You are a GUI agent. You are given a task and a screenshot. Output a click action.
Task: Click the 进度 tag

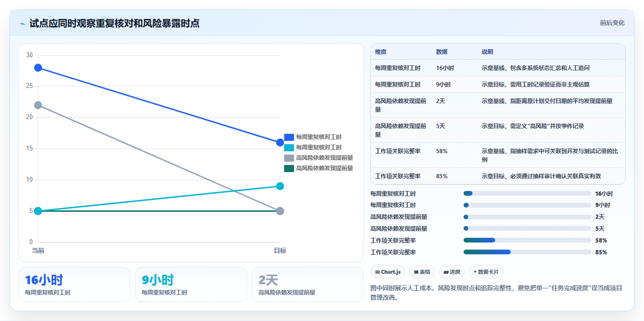[x=452, y=272]
